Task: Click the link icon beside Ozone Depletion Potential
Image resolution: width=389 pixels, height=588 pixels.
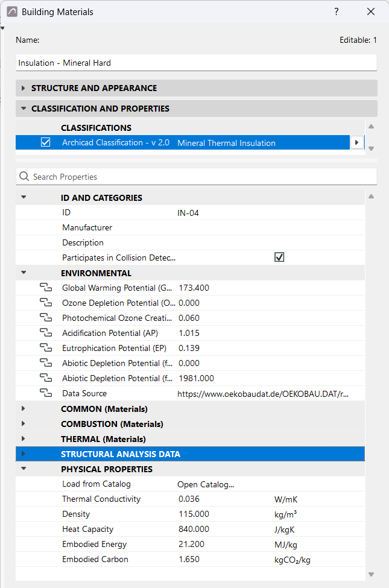Action: (46, 303)
